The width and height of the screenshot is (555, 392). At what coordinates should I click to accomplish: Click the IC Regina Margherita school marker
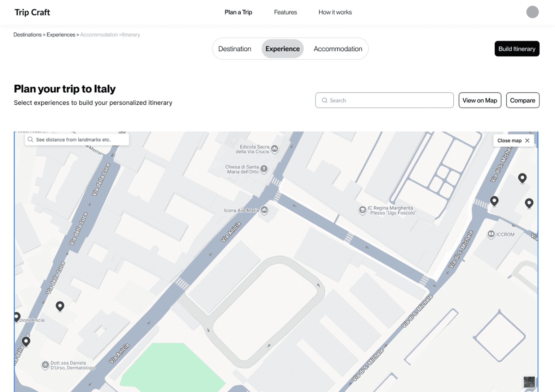tap(362, 210)
